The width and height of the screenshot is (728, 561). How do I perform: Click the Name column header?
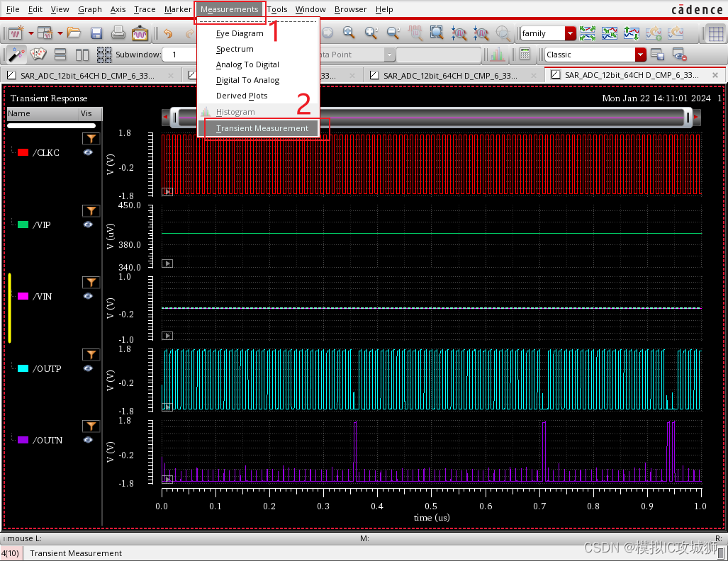43,113
